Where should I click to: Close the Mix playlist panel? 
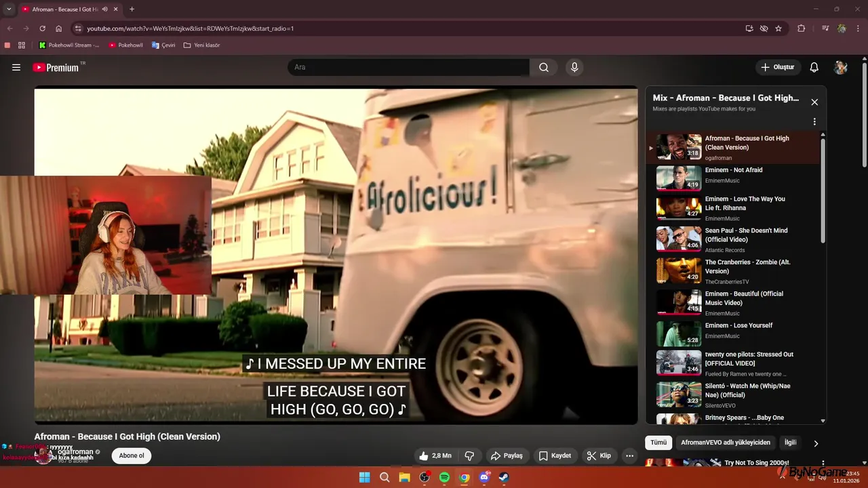click(x=814, y=102)
